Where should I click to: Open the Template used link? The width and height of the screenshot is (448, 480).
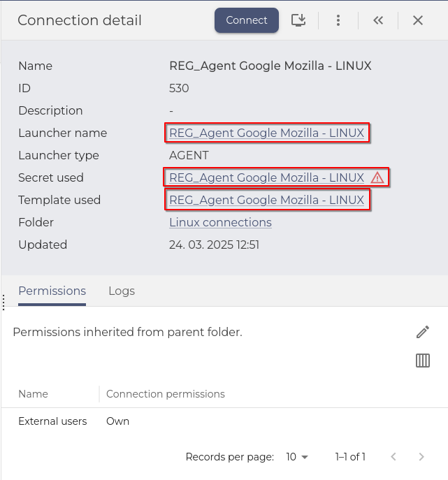click(266, 200)
